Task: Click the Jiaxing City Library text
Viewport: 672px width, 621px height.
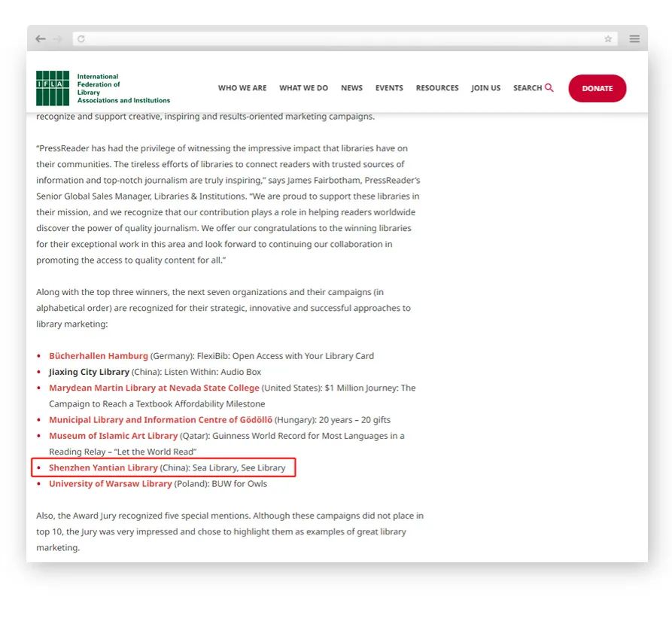Action: 89,372
